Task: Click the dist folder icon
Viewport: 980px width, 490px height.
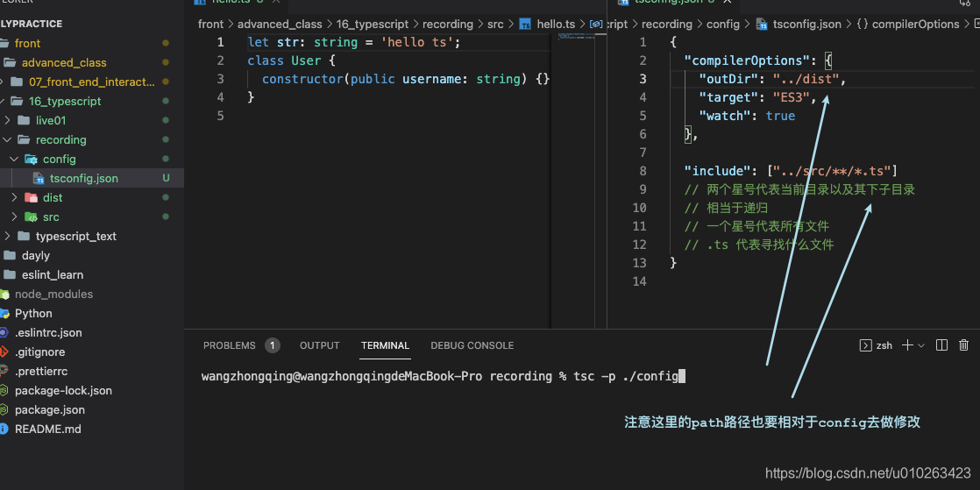Action: click(31, 197)
